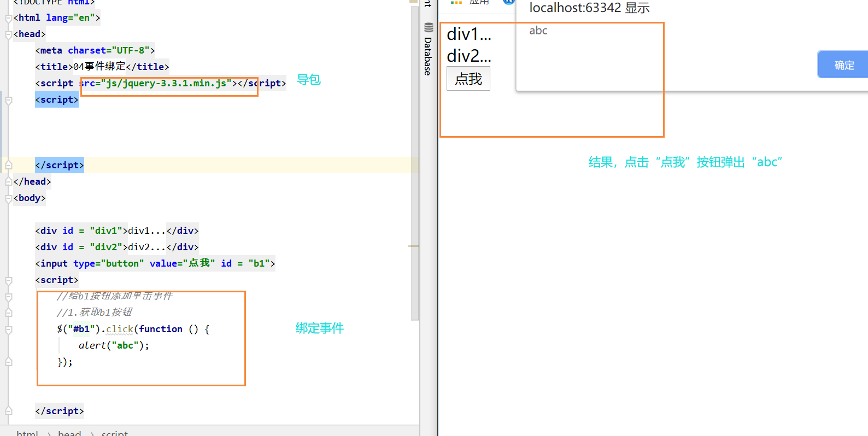This screenshot has height=436, width=868.
Task: Click the div id = "div1" code line
Action: point(117,231)
